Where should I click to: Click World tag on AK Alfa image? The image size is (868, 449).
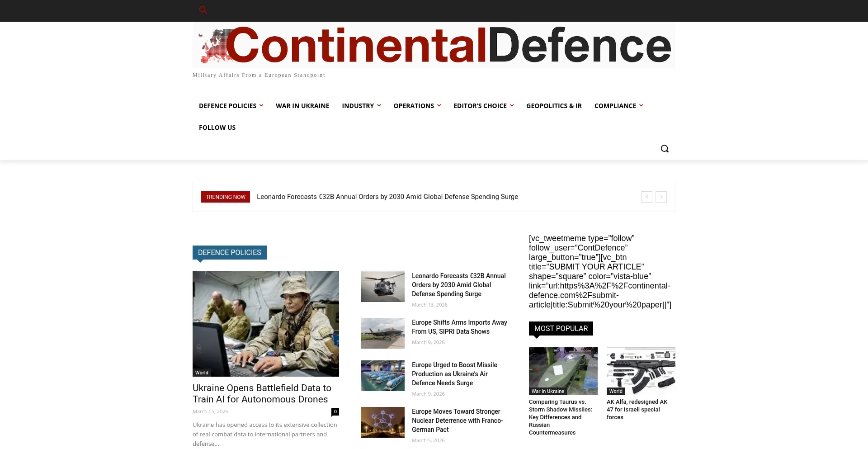(616, 391)
